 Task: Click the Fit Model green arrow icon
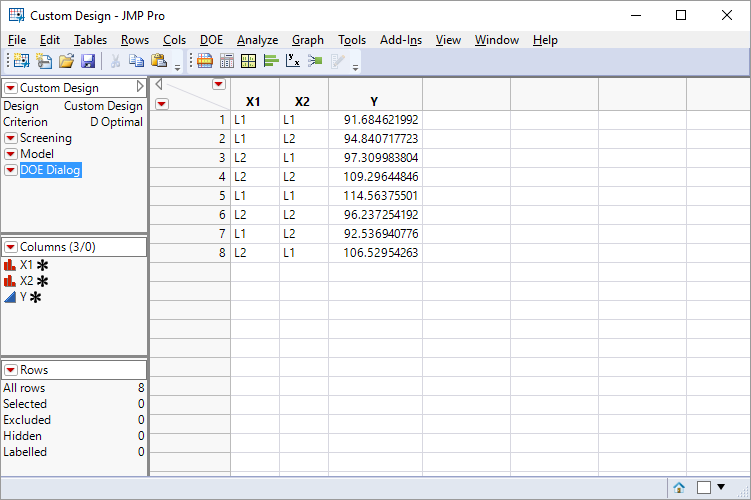point(315,61)
